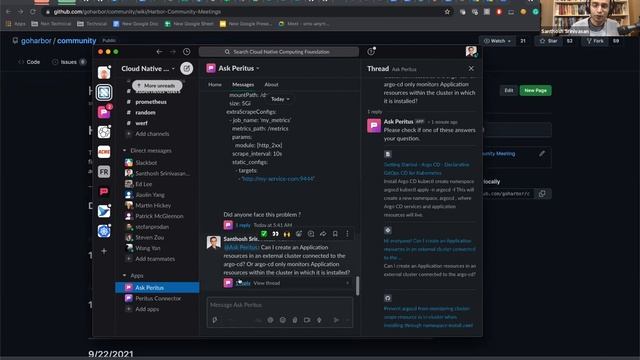The width and height of the screenshot is (640, 360).
Task: Click View thread under Santhosh's message
Action: (267, 283)
